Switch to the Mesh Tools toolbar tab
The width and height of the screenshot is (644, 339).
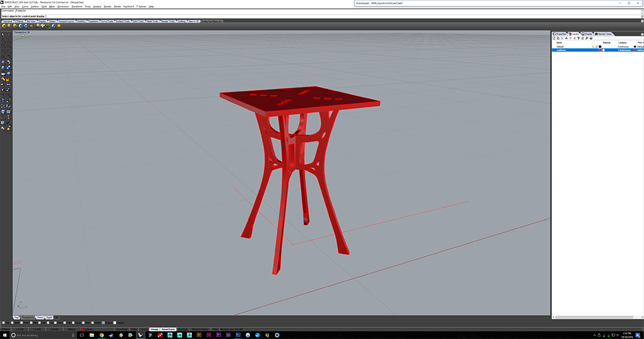[x=153, y=21]
